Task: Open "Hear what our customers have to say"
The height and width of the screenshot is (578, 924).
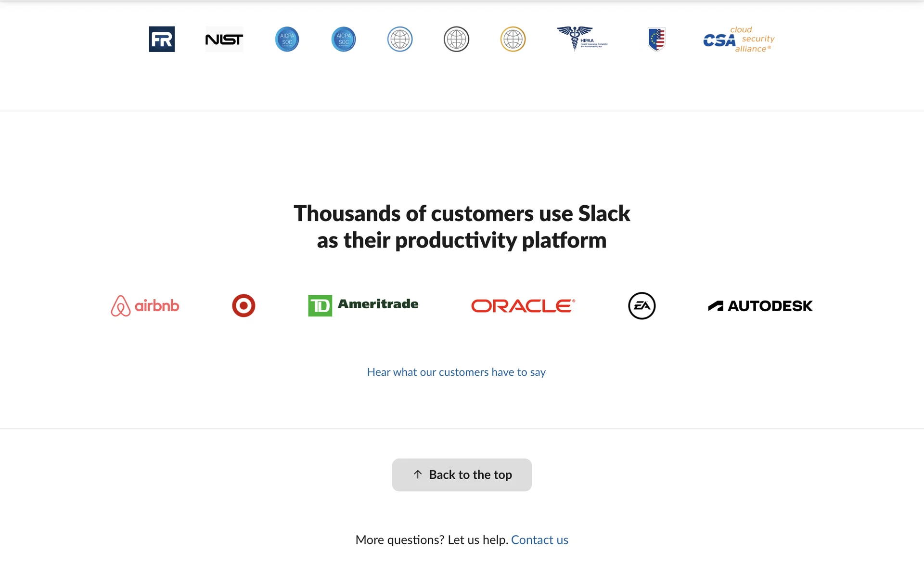Action: tap(456, 372)
